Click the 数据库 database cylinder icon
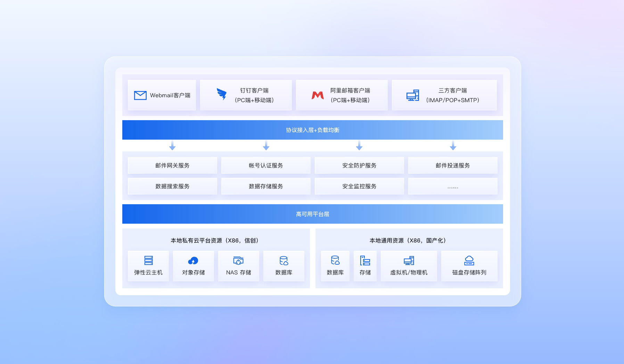The width and height of the screenshot is (624, 364). pos(284,261)
